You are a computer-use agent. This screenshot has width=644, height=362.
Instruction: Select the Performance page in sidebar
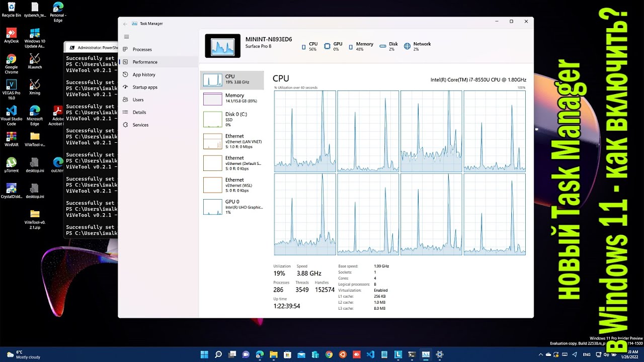[x=159, y=62]
